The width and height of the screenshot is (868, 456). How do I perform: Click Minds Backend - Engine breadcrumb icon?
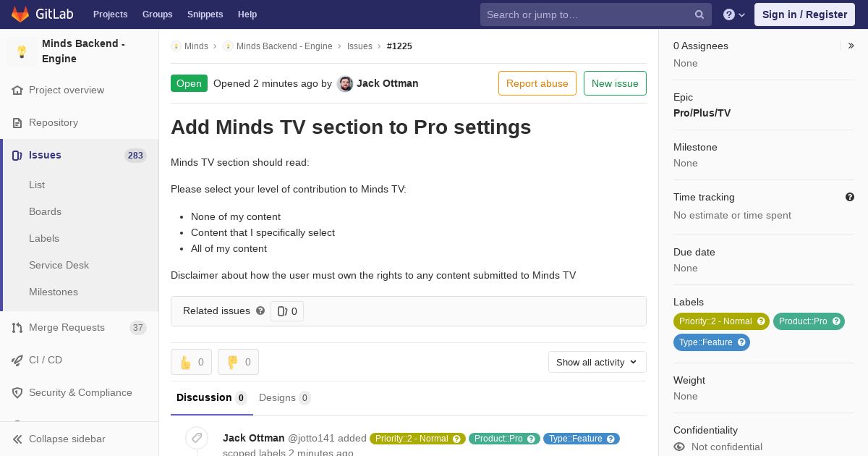tap(228, 46)
